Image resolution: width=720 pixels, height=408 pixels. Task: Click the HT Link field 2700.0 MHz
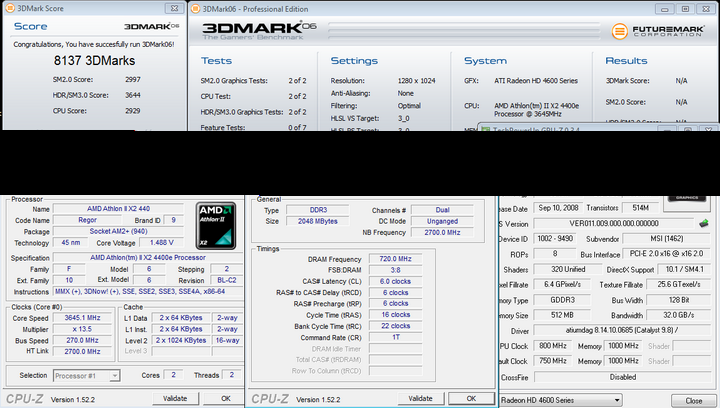[x=82, y=351]
